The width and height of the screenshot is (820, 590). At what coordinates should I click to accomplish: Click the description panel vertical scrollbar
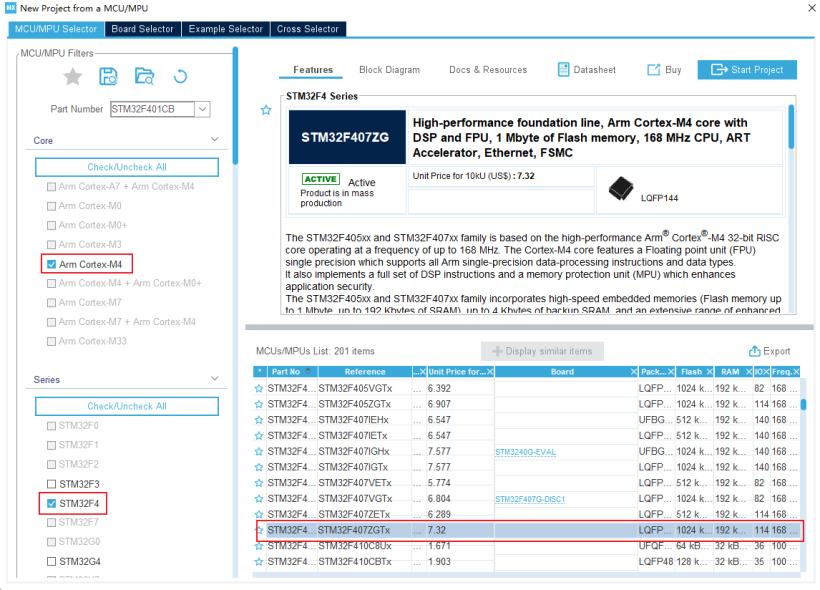[791, 127]
